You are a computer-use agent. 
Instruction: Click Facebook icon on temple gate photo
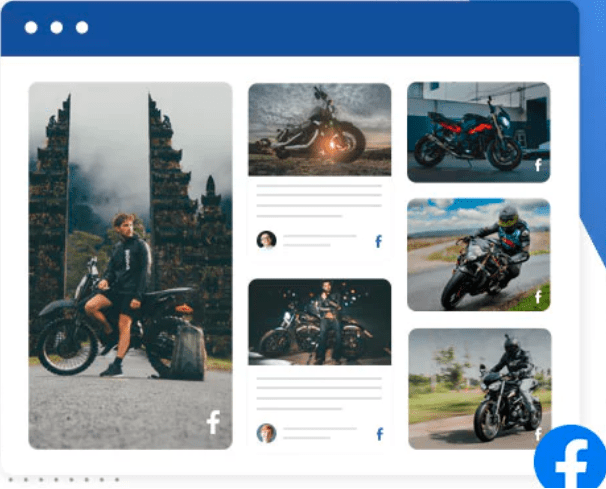[x=213, y=422]
